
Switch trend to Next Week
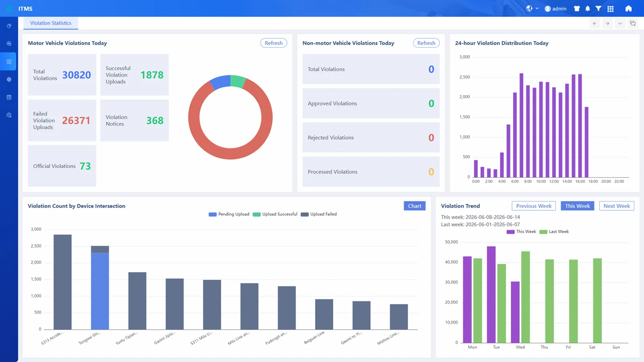(617, 206)
